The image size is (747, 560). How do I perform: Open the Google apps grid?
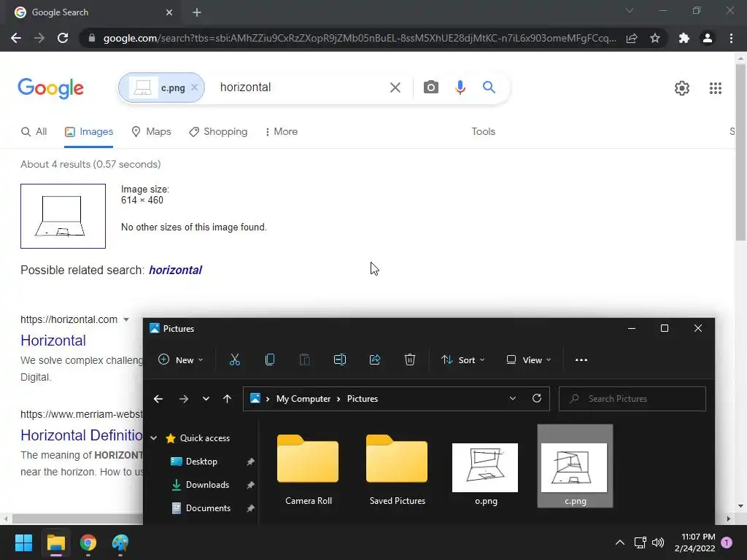point(715,88)
